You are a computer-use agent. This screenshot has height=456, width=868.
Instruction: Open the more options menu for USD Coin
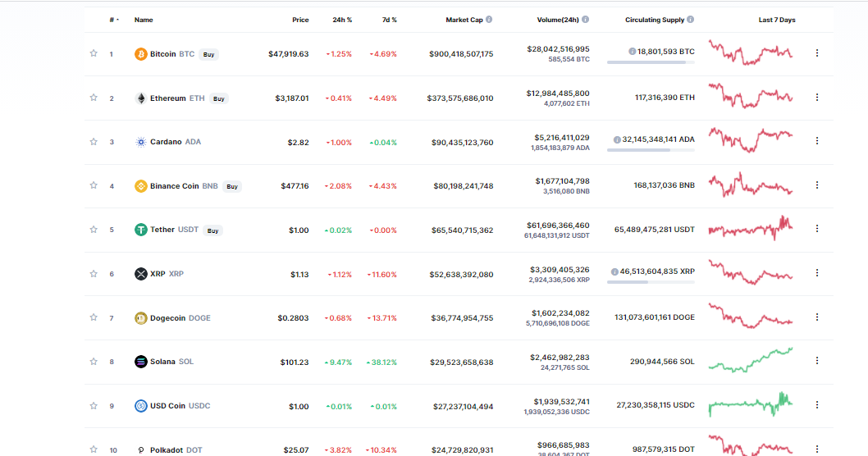817,405
